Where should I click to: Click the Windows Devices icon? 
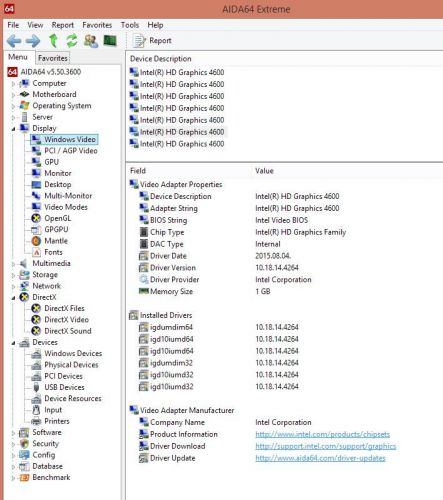(x=36, y=354)
